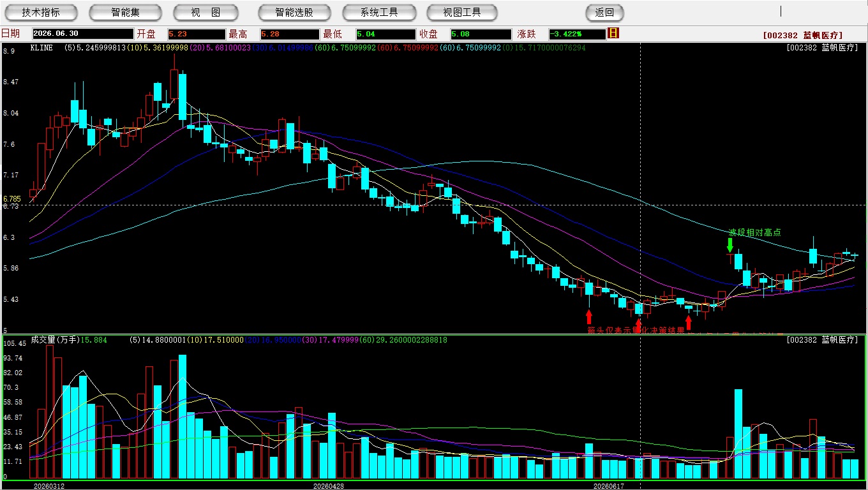This screenshot has height=490, width=868.
Task: Click the red [002382 蓝帆医疗] title label
Action: click(x=803, y=36)
